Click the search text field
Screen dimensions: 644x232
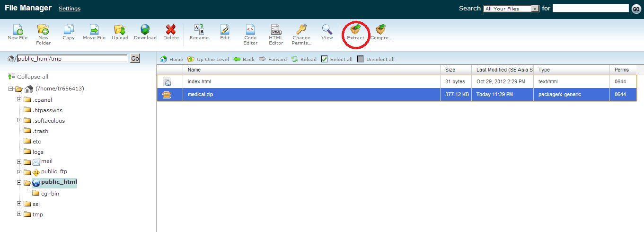tap(591, 8)
